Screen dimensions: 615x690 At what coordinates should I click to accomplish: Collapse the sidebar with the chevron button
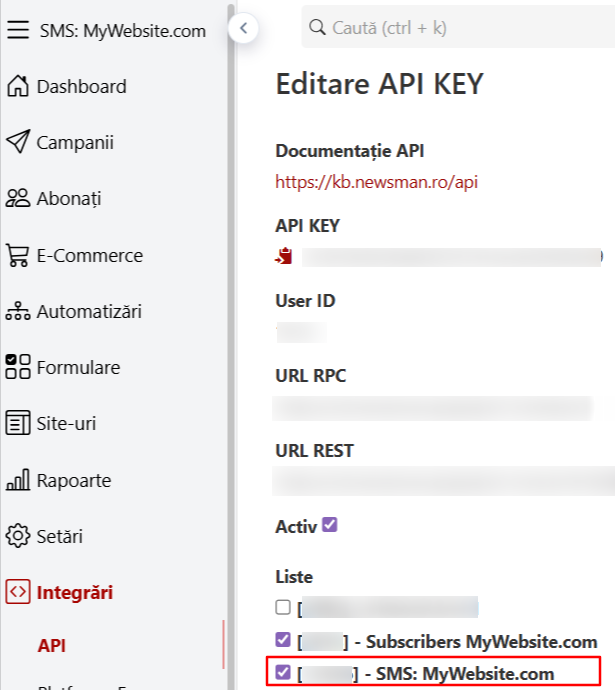(244, 28)
